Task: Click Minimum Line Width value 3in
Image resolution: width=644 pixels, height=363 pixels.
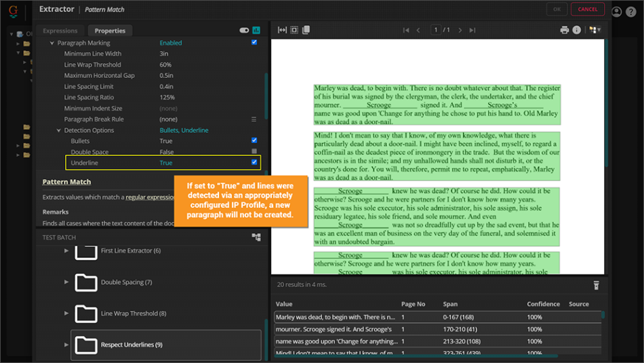Action: [164, 54]
